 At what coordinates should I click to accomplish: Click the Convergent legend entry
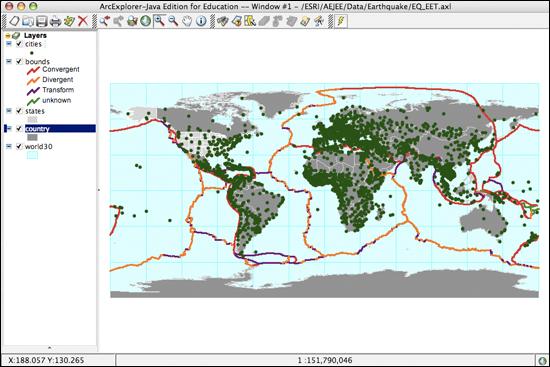pyautogui.click(x=53, y=70)
